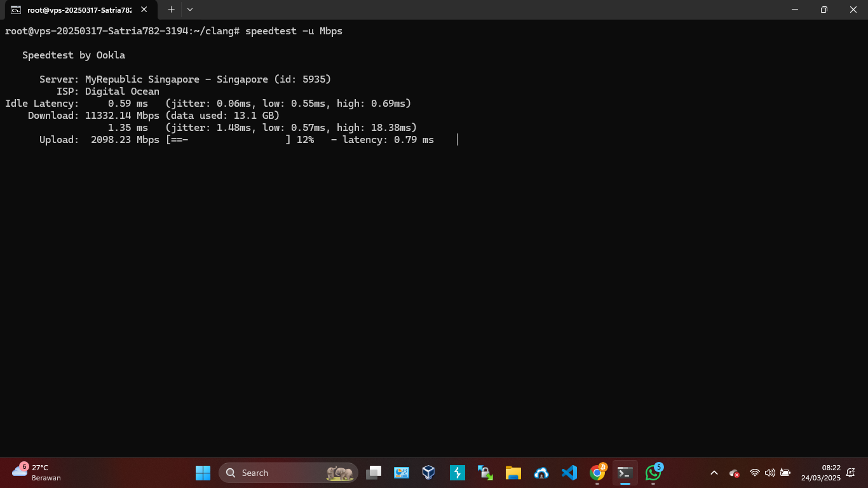Launch VirtualBox from the taskbar
Image resolution: width=868 pixels, height=488 pixels.
click(429, 473)
